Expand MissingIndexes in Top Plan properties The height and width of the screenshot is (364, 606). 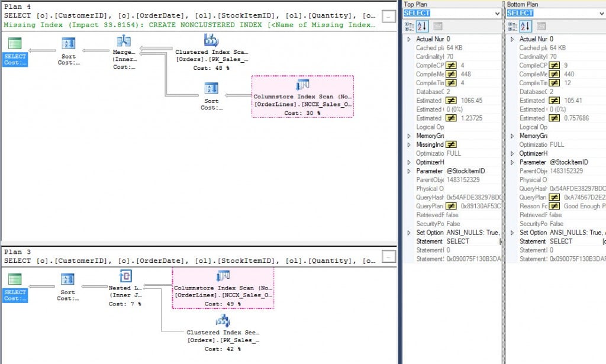(408, 144)
